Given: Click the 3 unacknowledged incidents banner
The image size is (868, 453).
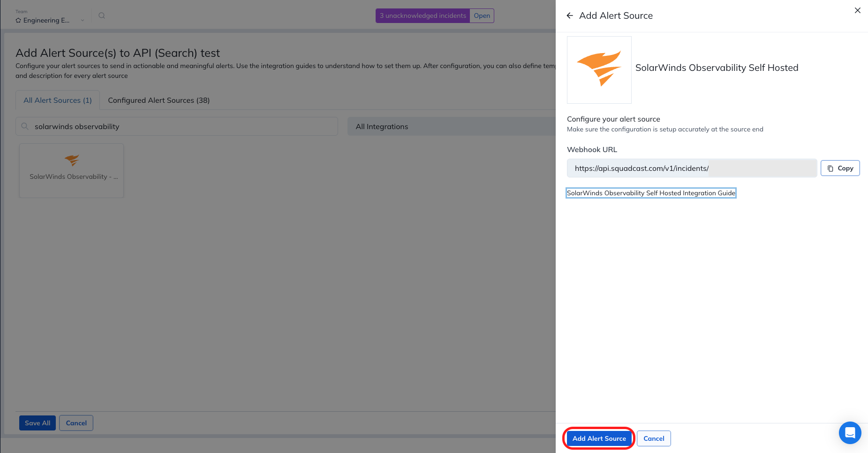Looking at the screenshot, I should [x=423, y=15].
